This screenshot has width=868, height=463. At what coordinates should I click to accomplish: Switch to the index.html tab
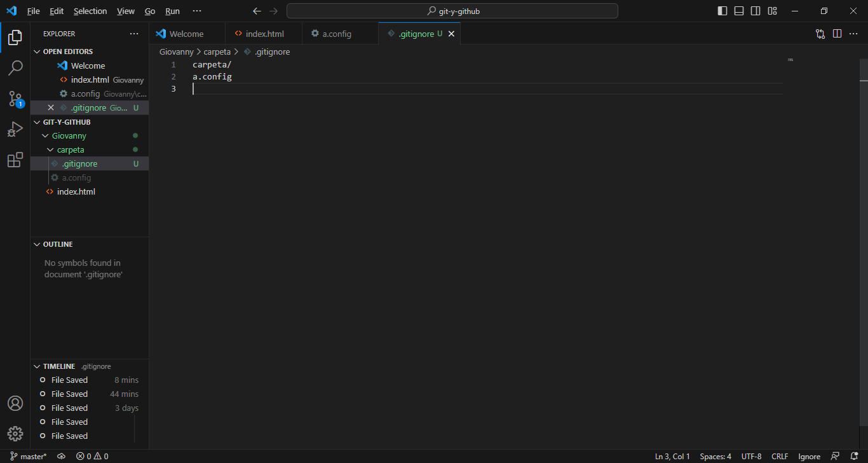click(x=264, y=34)
